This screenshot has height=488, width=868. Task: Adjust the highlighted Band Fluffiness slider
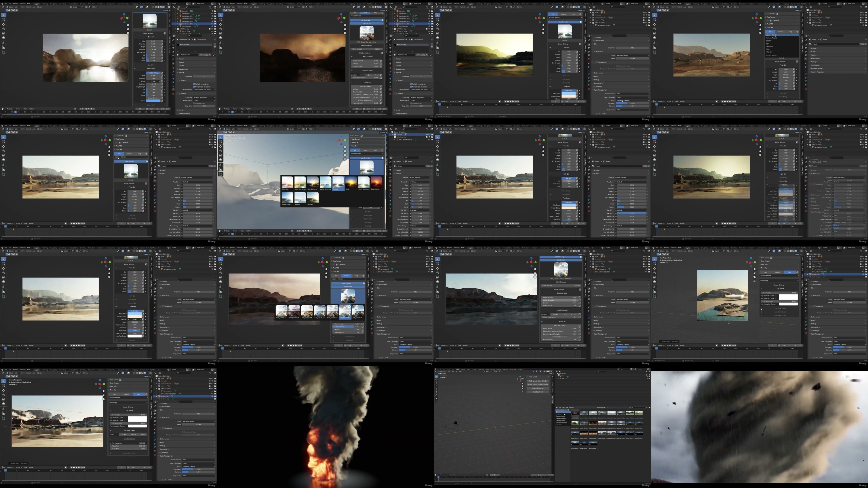pyautogui.click(x=346, y=327)
